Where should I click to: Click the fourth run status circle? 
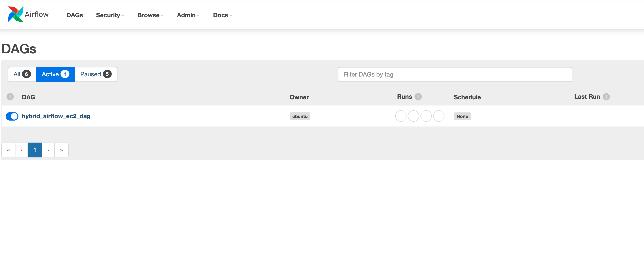click(438, 116)
